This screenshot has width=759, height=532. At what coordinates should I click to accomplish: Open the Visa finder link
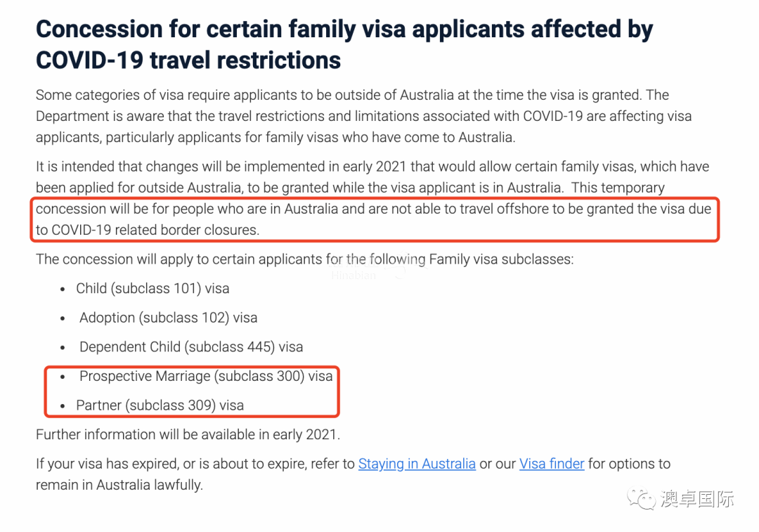click(x=552, y=464)
